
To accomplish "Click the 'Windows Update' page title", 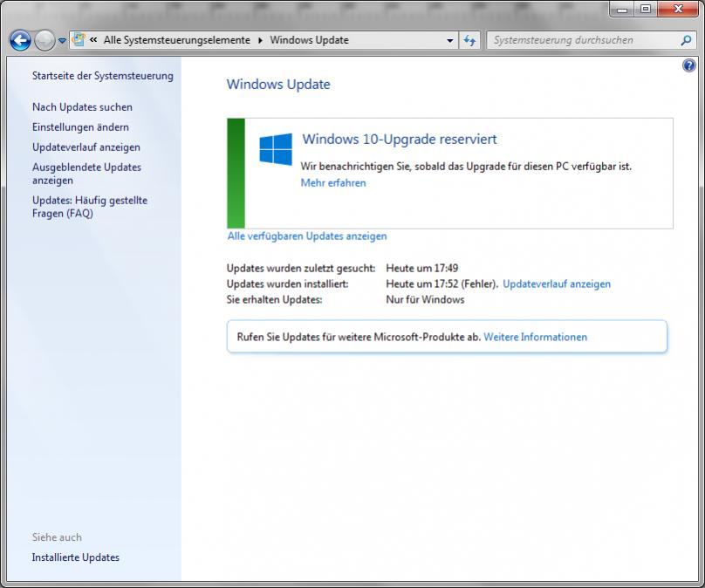I will pyautogui.click(x=278, y=85).
